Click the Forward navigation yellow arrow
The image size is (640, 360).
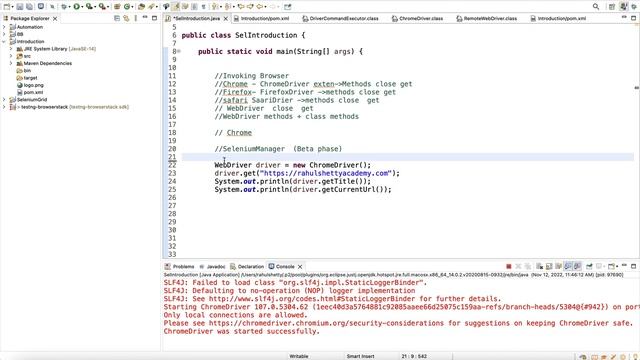[x=250, y=7]
